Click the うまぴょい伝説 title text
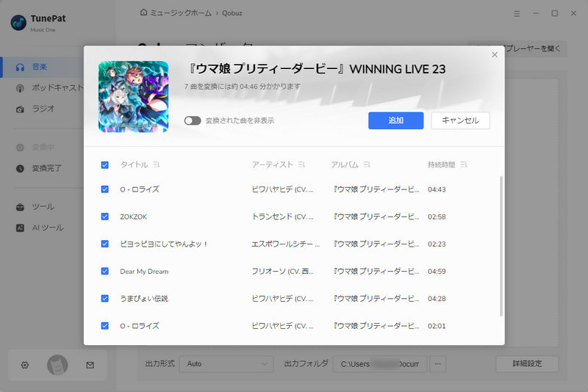Screen dimensions: 588x392 point(144,298)
